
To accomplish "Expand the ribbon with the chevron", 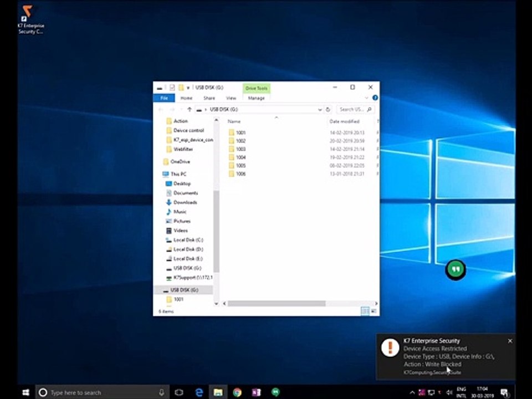I will (x=366, y=98).
